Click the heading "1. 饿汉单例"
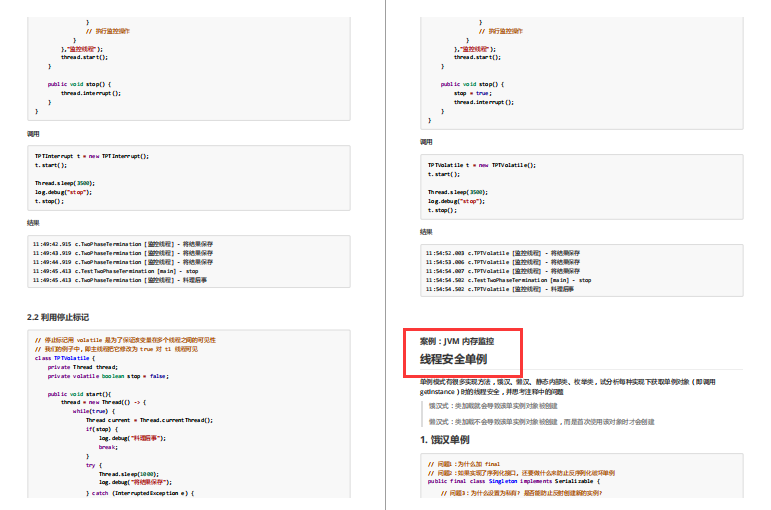 [x=445, y=440]
